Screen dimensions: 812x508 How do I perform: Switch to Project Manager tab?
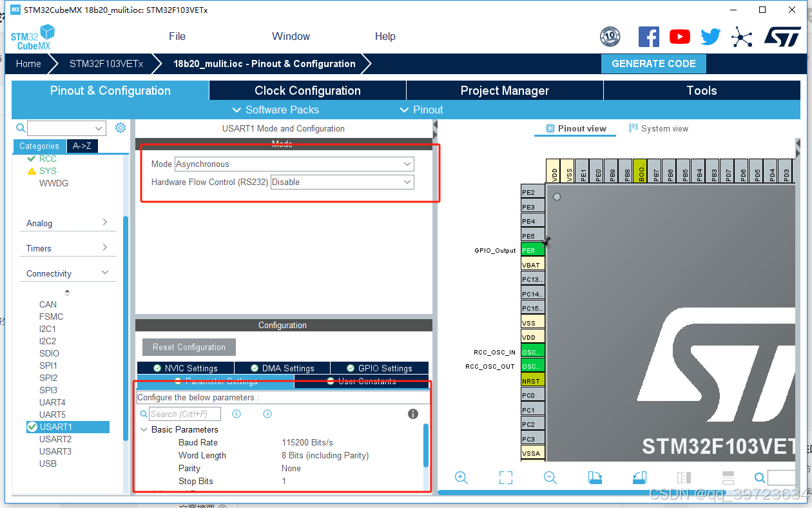tap(505, 90)
